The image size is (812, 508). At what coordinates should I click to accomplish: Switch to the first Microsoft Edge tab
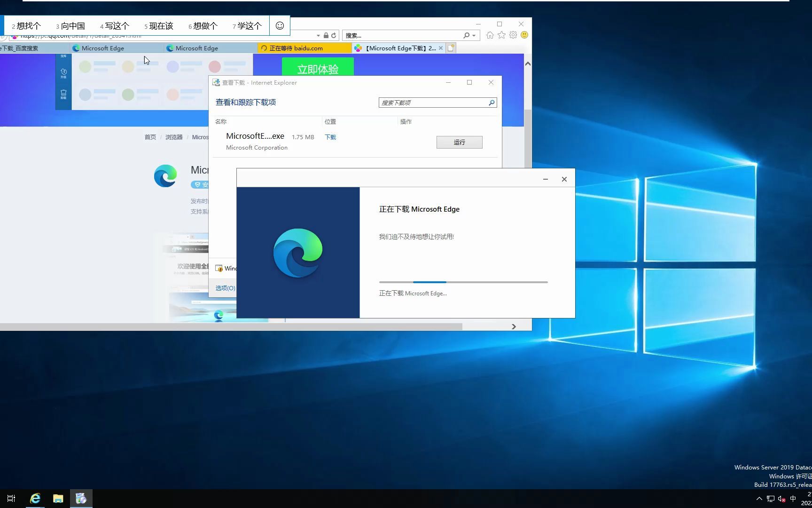pyautogui.click(x=117, y=48)
